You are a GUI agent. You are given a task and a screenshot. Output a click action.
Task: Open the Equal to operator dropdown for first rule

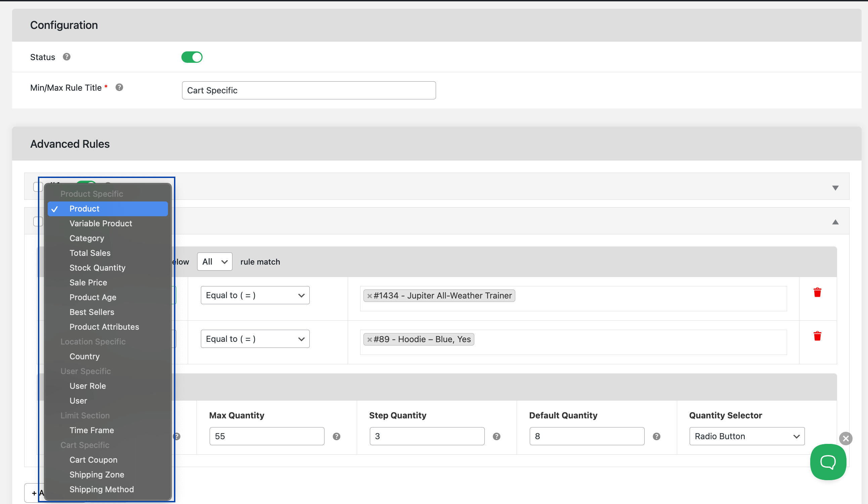255,294
